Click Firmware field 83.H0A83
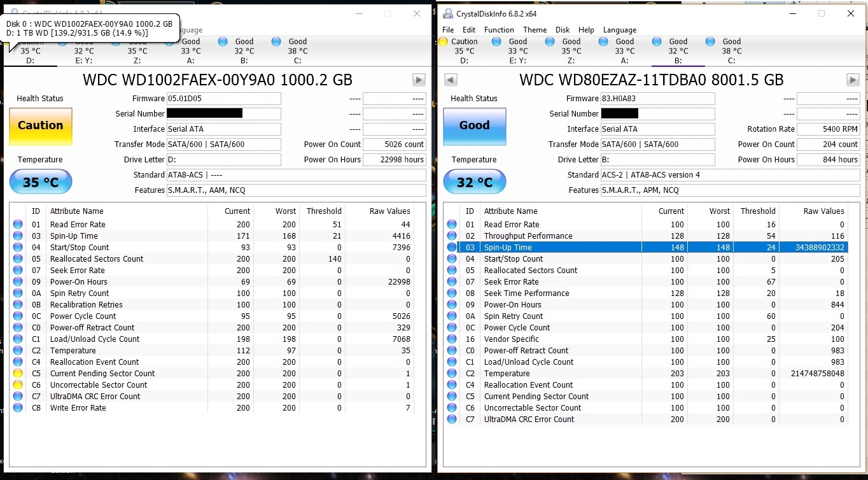Screen dimensions: 868x480 pos(657,99)
